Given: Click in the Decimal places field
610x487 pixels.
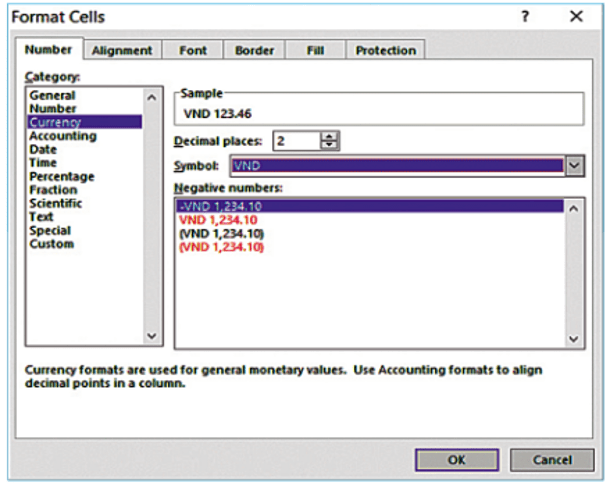Looking at the screenshot, I should pos(297,141).
